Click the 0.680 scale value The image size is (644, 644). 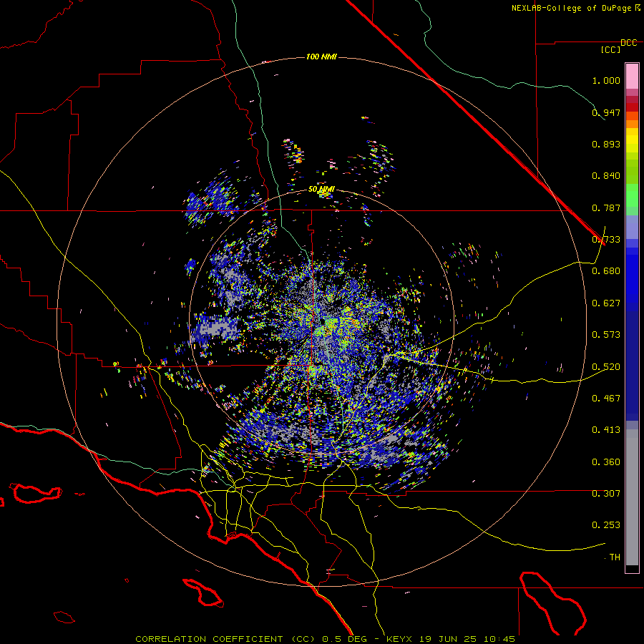click(606, 271)
